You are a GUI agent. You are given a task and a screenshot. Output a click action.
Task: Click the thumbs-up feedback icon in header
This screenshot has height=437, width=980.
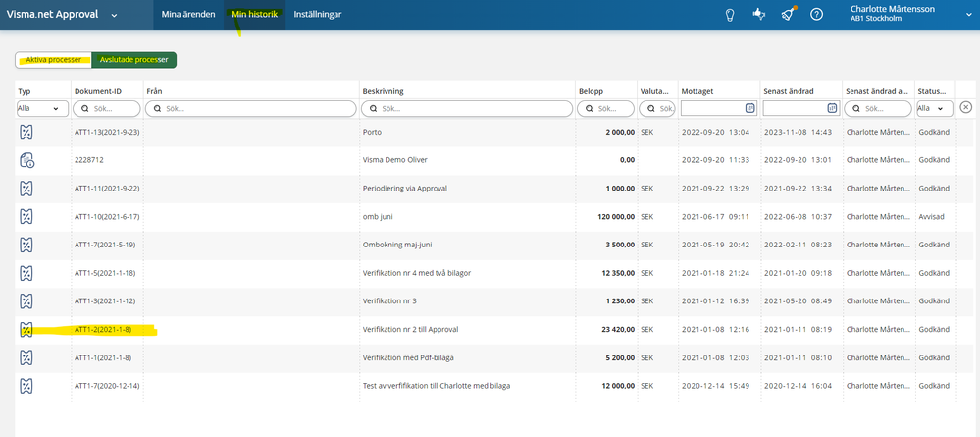coord(757,15)
